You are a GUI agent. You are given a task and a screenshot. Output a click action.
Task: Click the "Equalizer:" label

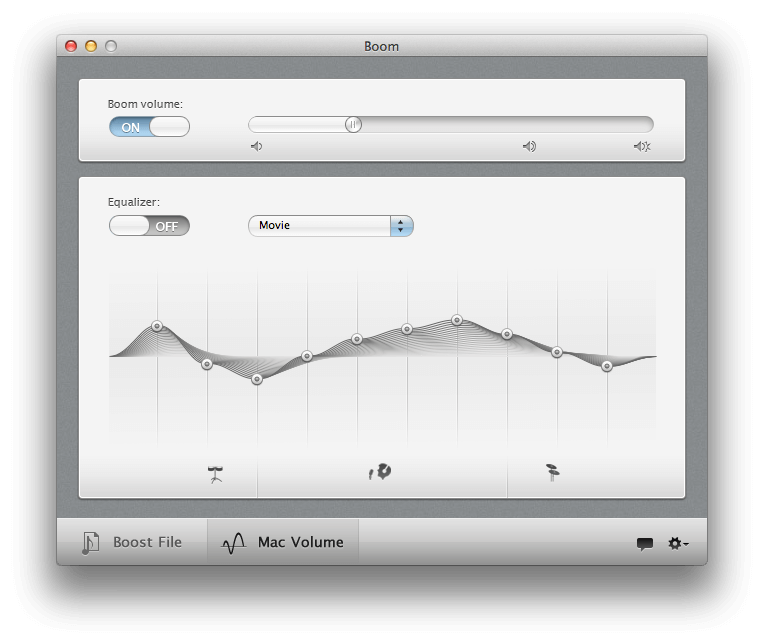(134, 202)
